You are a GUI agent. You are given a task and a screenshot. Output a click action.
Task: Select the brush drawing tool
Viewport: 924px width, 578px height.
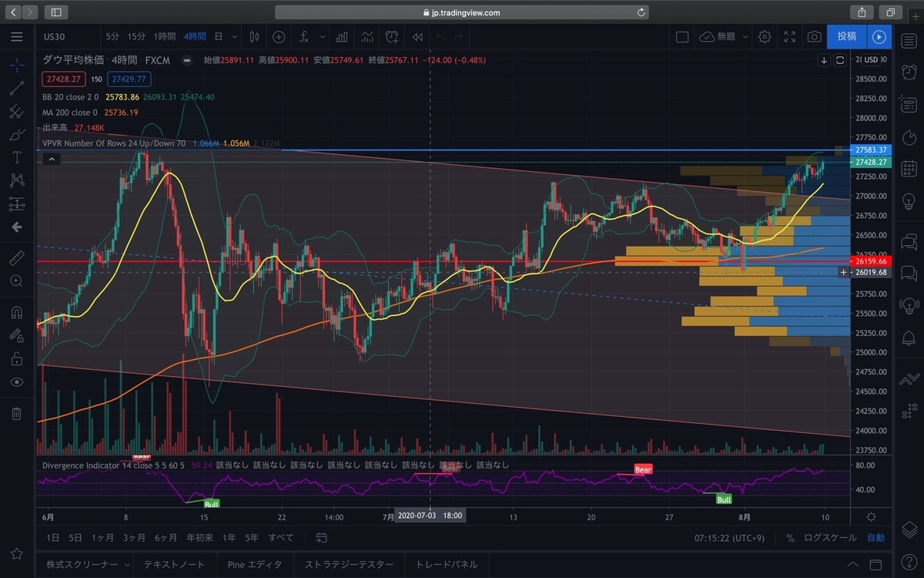coord(17,135)
